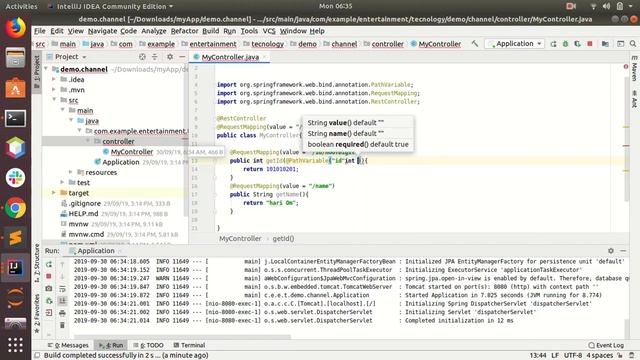Viewport: 640px width, 360px height.
Task: Rerun Application from the main toolbar
Action: coord(553,44)
